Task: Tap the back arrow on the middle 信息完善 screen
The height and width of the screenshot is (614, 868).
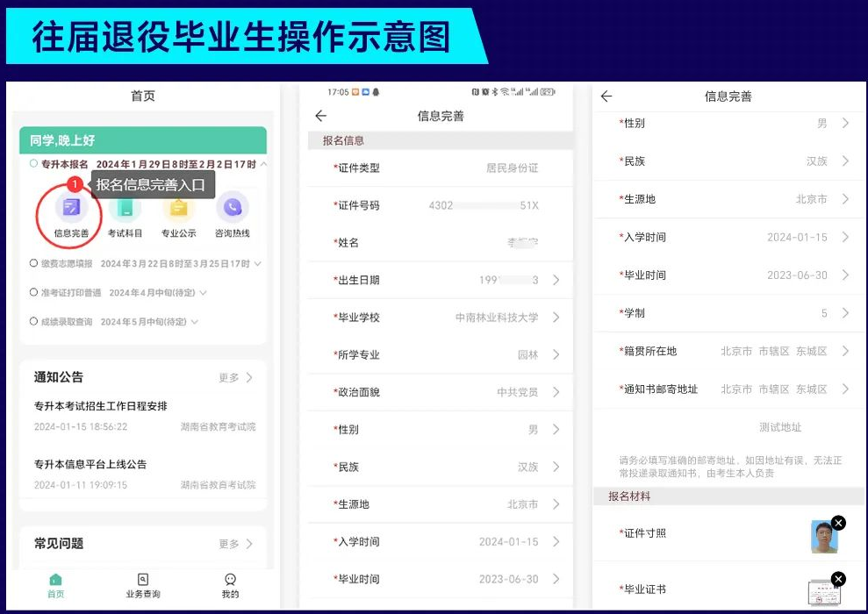Action: coord(321,115)
